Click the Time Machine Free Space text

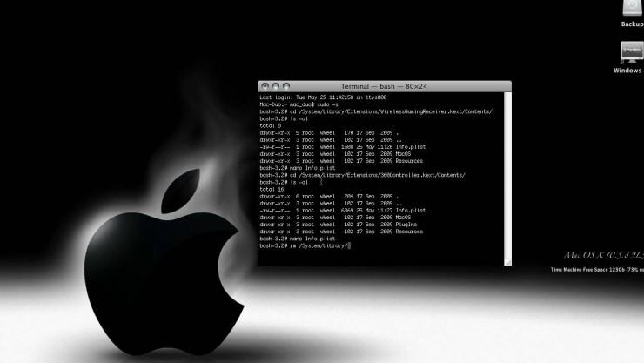click(597, 269)
